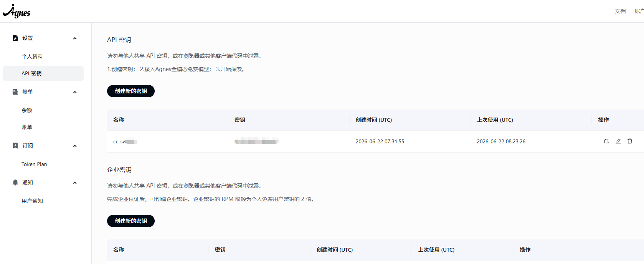Click 操作 header in API keys table

point(603,120)
